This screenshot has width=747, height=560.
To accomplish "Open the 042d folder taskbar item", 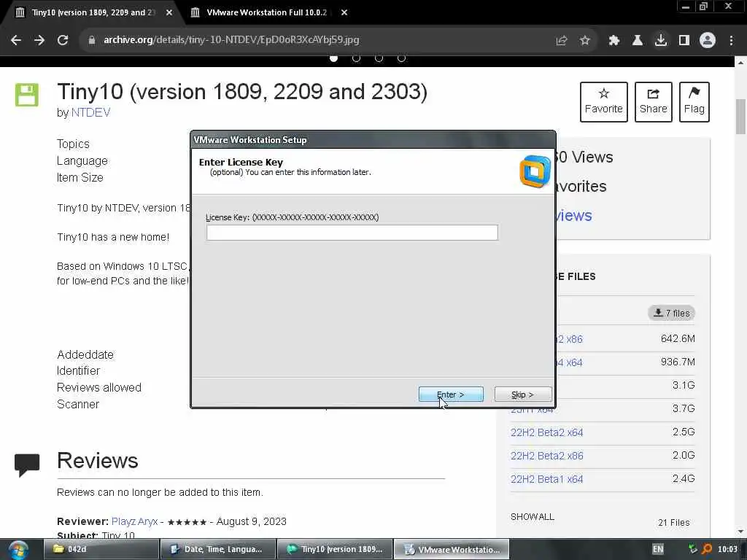I will (x=101, y=549).
